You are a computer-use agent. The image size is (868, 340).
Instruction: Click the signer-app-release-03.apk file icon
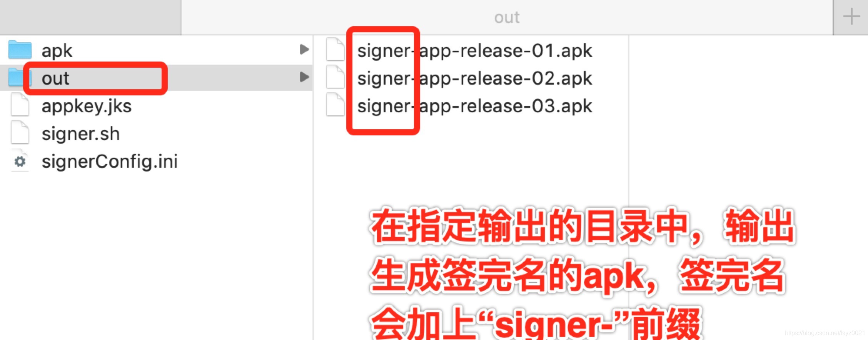point(335,105)
